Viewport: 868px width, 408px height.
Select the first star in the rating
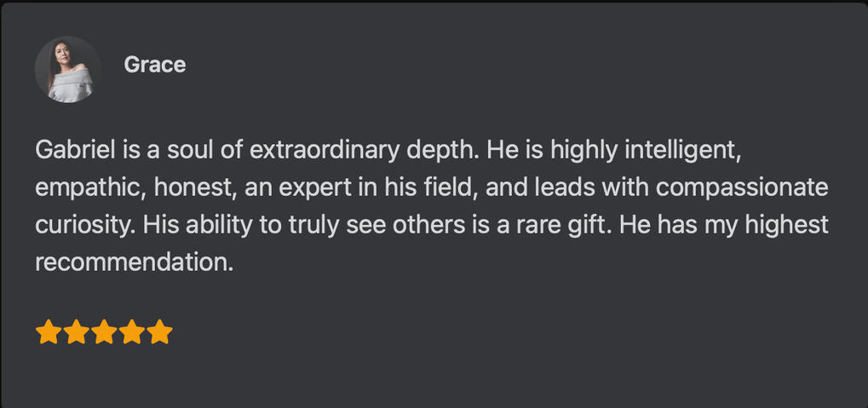(x=49, y=332)
